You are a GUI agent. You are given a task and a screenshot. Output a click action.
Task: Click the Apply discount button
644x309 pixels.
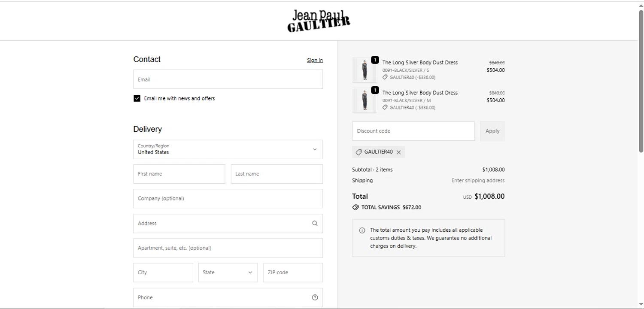pos(492,131)
